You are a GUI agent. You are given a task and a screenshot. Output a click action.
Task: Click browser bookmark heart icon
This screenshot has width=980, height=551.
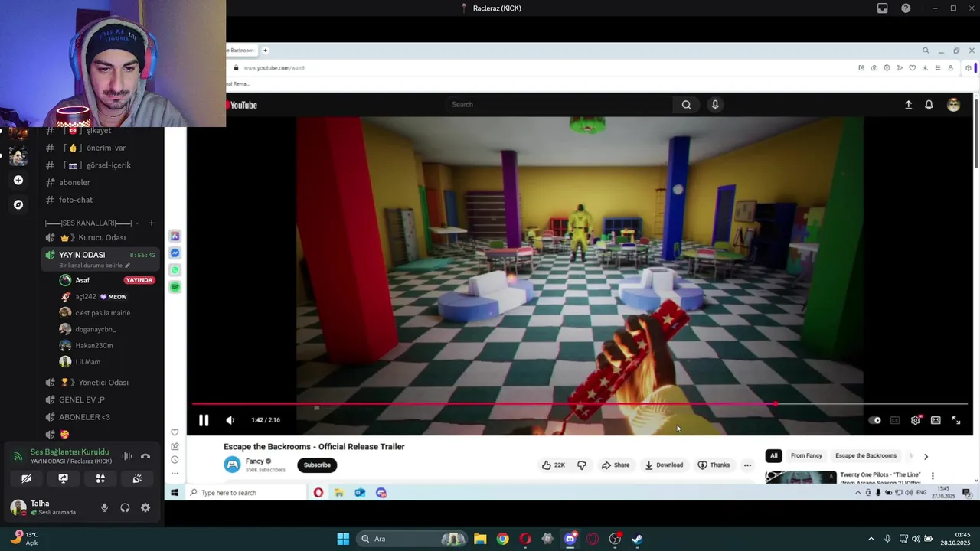[913, 68]
